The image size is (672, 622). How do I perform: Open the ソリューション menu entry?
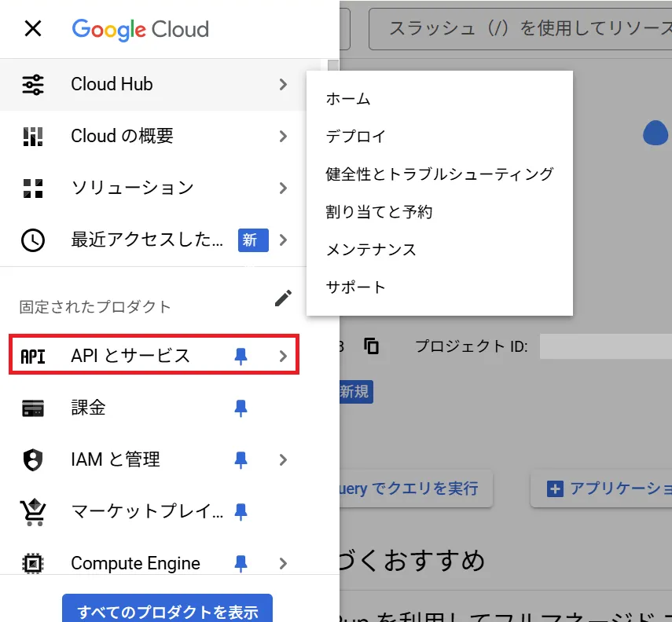154,188
